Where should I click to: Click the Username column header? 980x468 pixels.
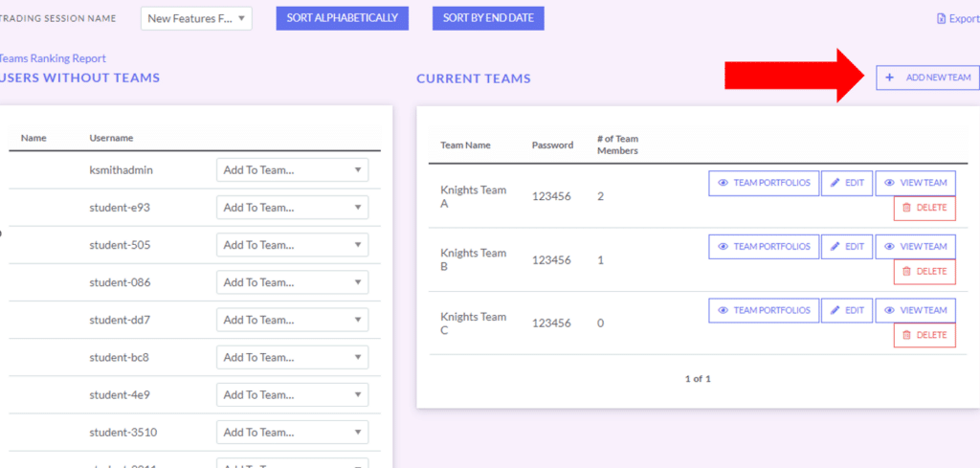tap(111, 138)
